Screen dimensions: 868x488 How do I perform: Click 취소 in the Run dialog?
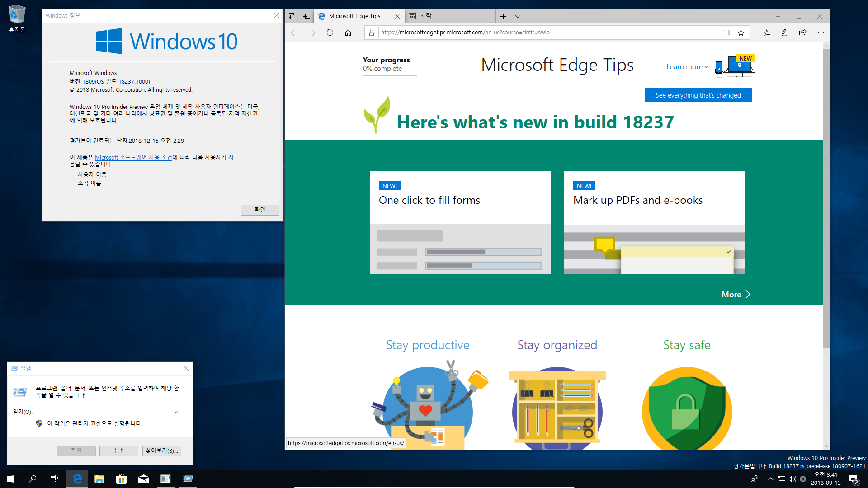point(119,450)
